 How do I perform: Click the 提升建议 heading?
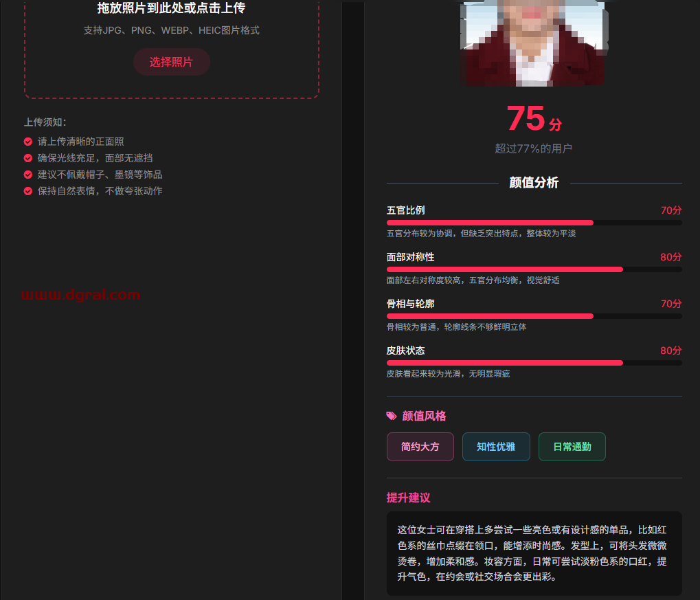408,498
